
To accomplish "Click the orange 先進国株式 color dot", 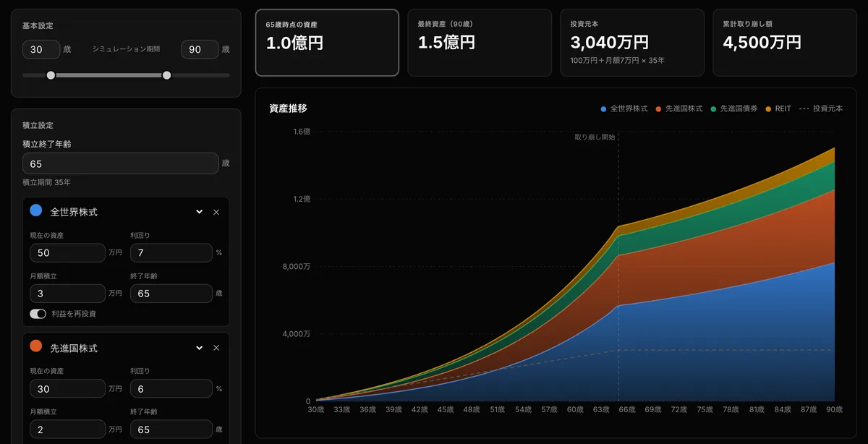I will click(x=35, y=346).
